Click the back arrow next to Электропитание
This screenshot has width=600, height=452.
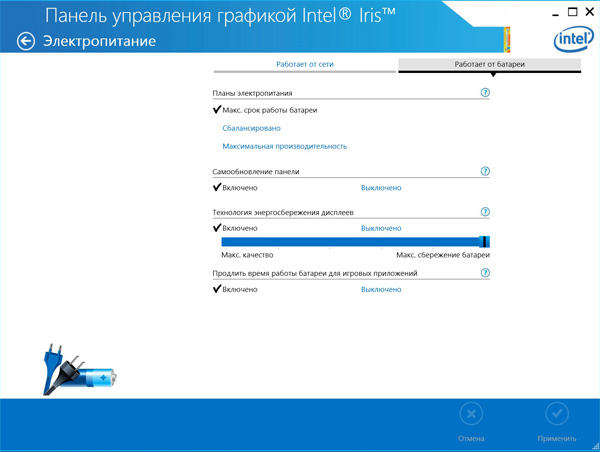click(x=26, y=41)
